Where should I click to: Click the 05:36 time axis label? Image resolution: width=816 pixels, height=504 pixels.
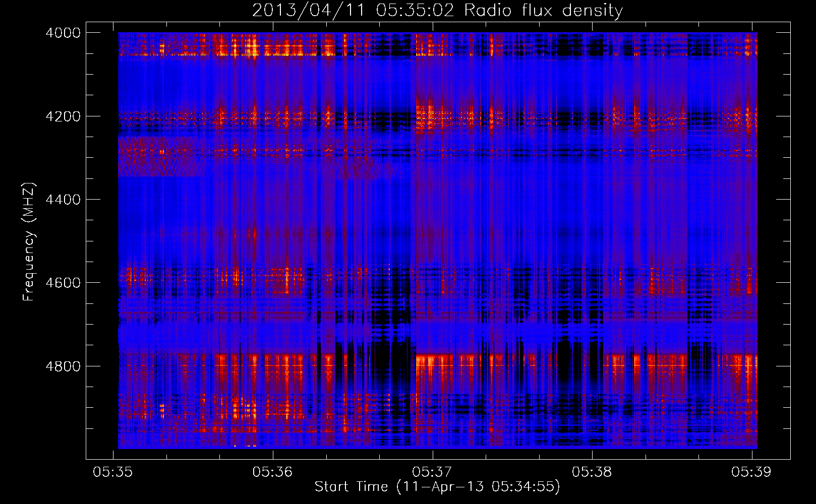(272, 472)
